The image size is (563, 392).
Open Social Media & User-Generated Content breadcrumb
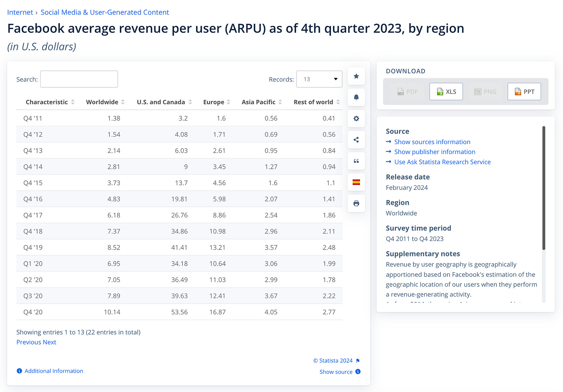tap(105, 12)
